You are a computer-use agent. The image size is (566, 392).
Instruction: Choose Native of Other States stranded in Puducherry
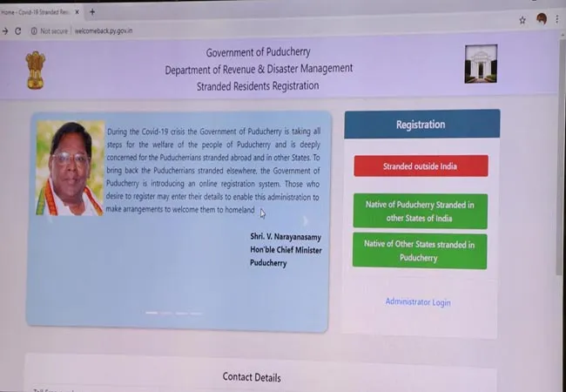click(x=420, y=251)
